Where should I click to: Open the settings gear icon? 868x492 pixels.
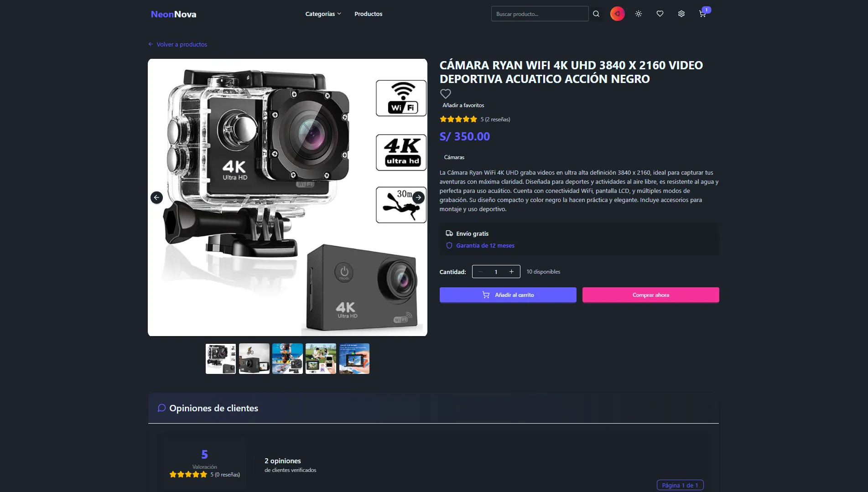click(x=681, y=14)
